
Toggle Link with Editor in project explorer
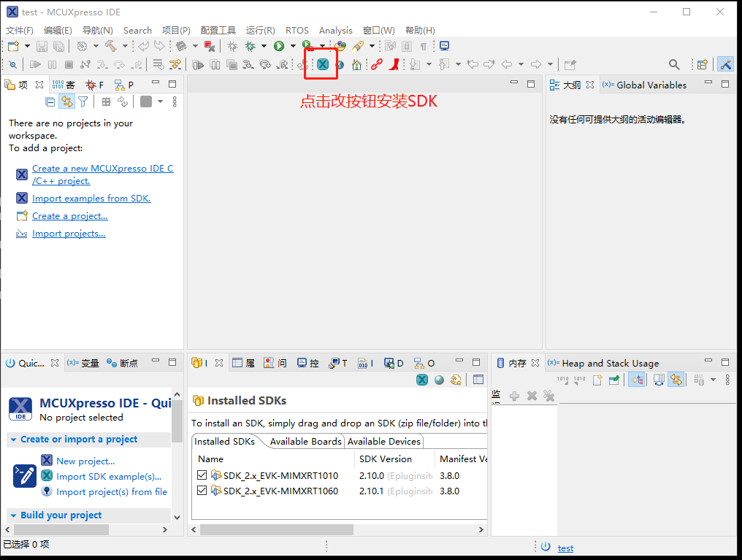[x=66, y=101]
